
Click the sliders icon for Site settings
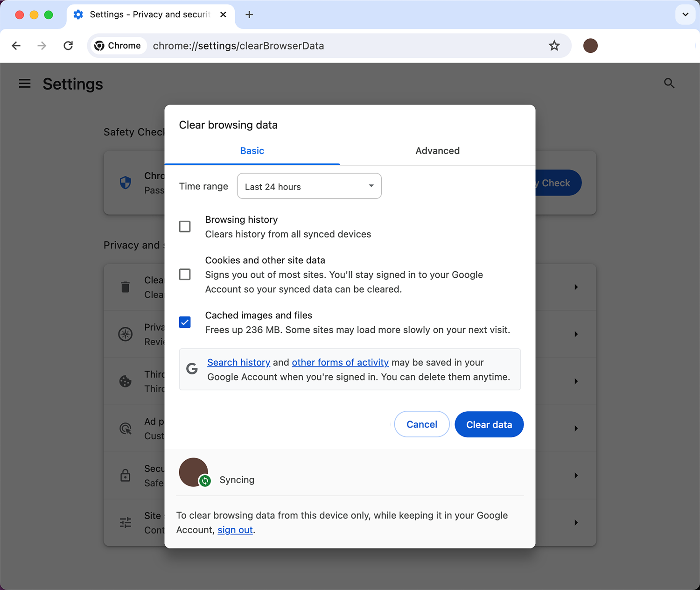[x=125, y=522]
